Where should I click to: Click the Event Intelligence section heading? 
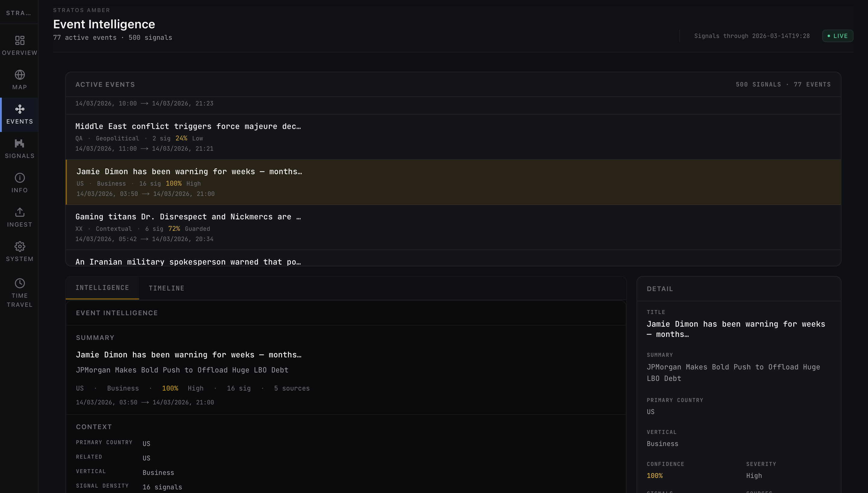pyautogui.click(x=117, y=313)
